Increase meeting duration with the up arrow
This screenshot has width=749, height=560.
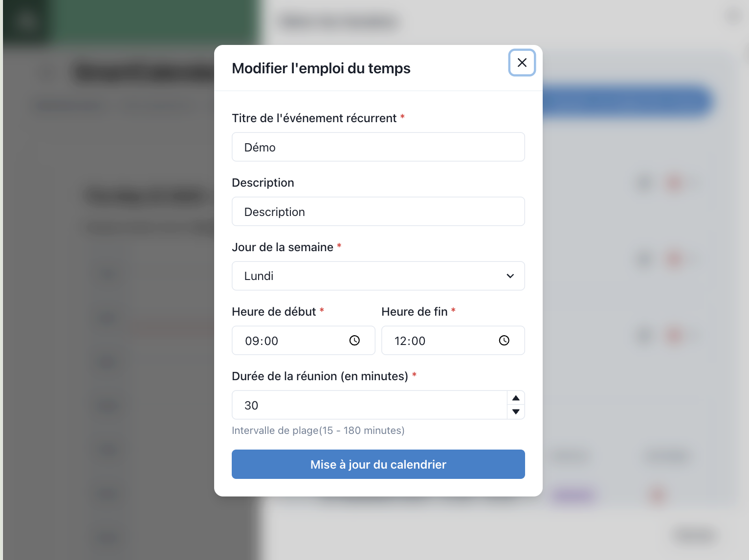click(516, 398)
